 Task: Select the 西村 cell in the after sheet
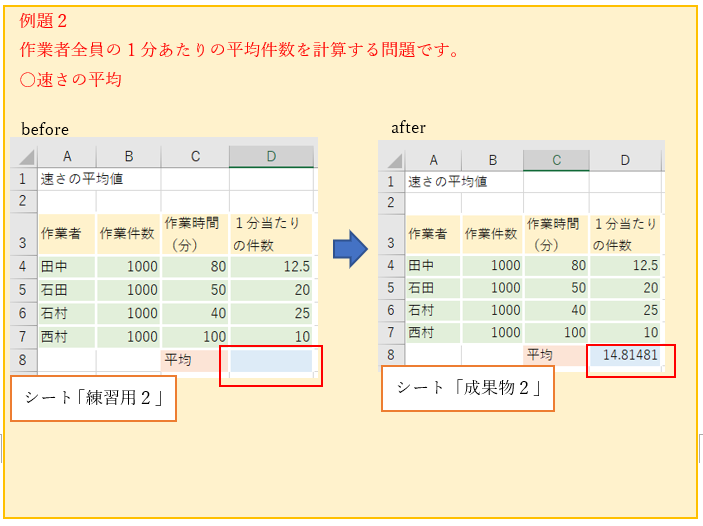point(432,332)
